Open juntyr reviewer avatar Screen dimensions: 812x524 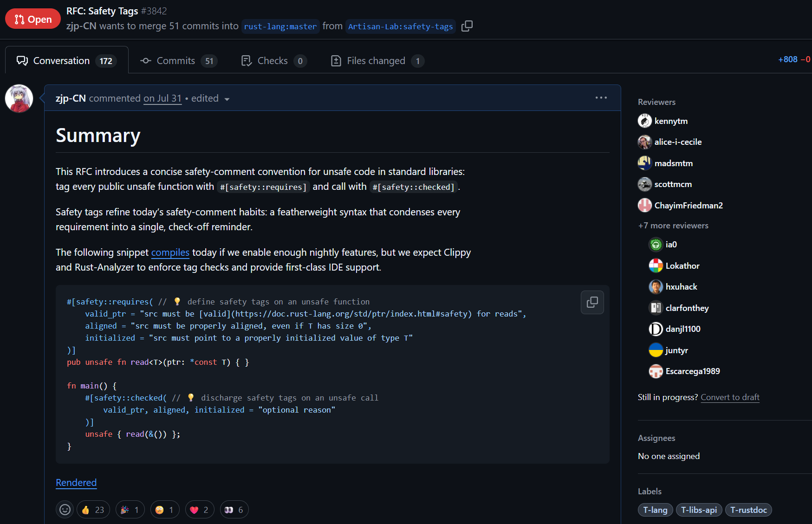tap(656, 350)
